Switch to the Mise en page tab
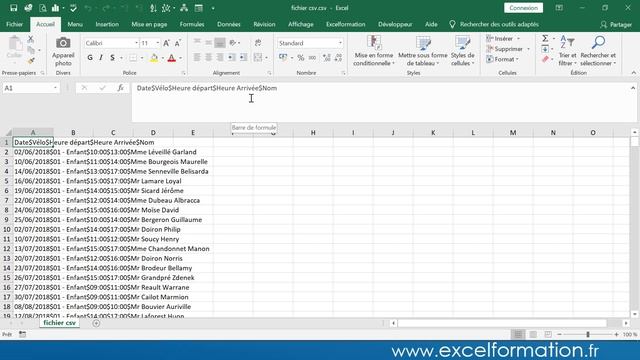This screenshot has width=640, height=360. coord(149,24)
